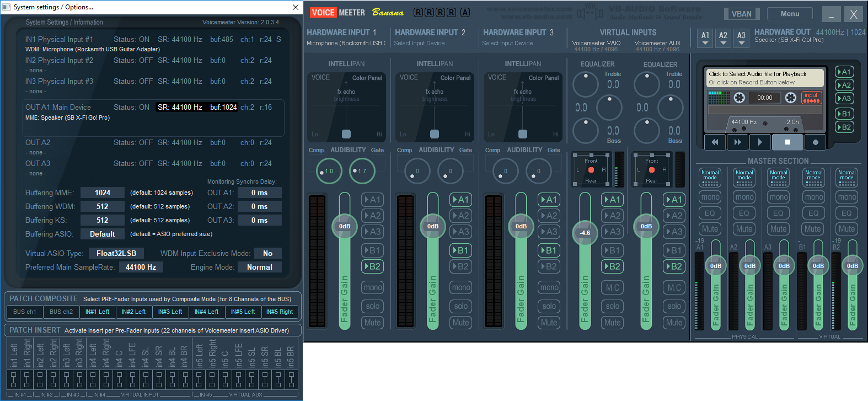Mute the Hardware Input 3 strip
The height and width of the screenshot is (401, 868).
pyautogui.click(x=549, y=323)
